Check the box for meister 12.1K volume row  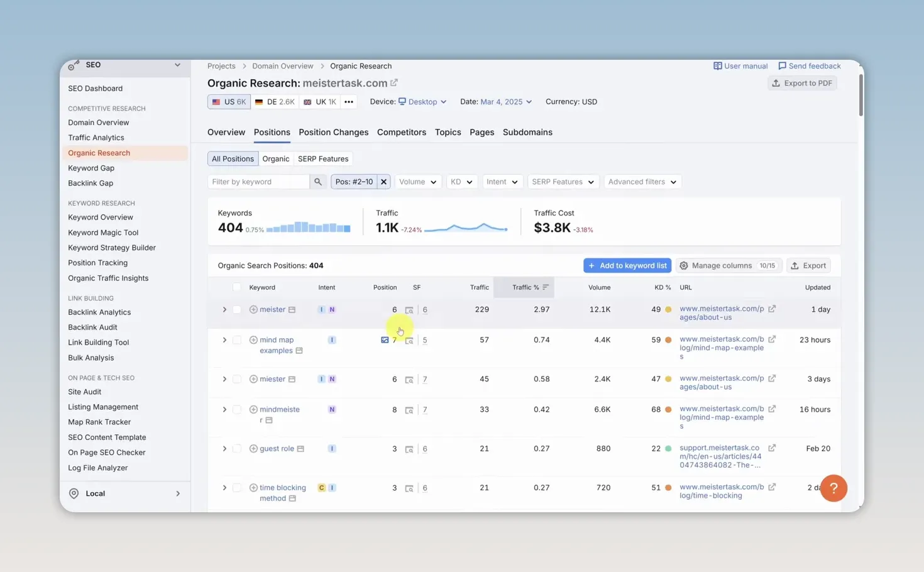pos(237,309)
